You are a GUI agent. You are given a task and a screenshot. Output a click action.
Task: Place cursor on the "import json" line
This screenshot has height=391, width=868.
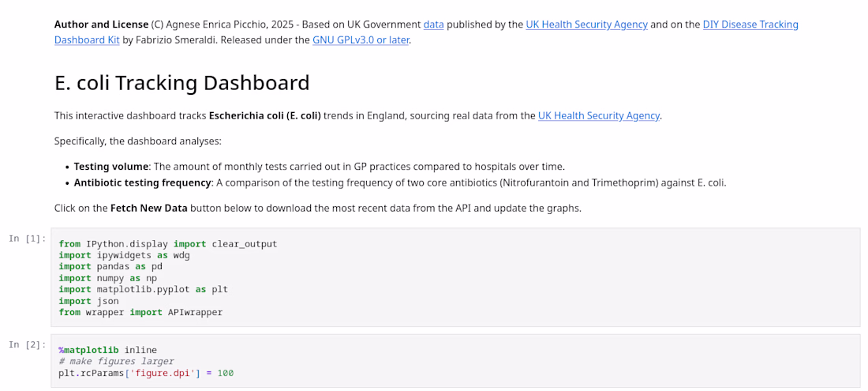[x=88, y=301]
